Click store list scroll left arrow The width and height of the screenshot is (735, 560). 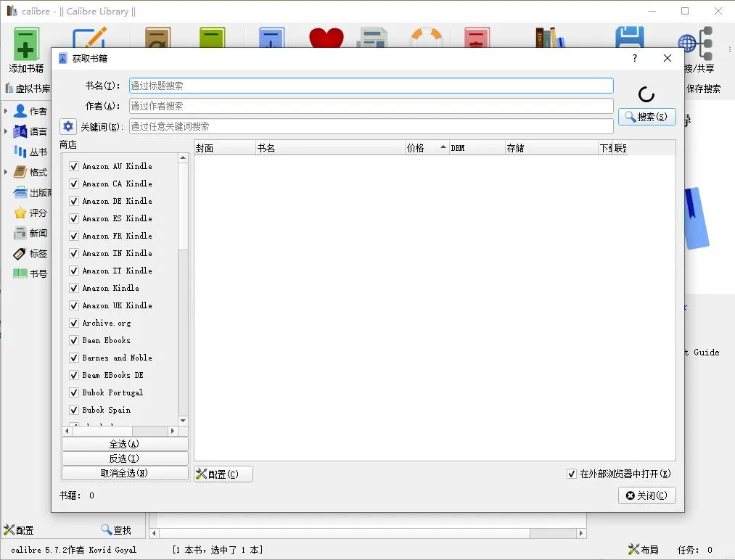click(x=67, y=430)
